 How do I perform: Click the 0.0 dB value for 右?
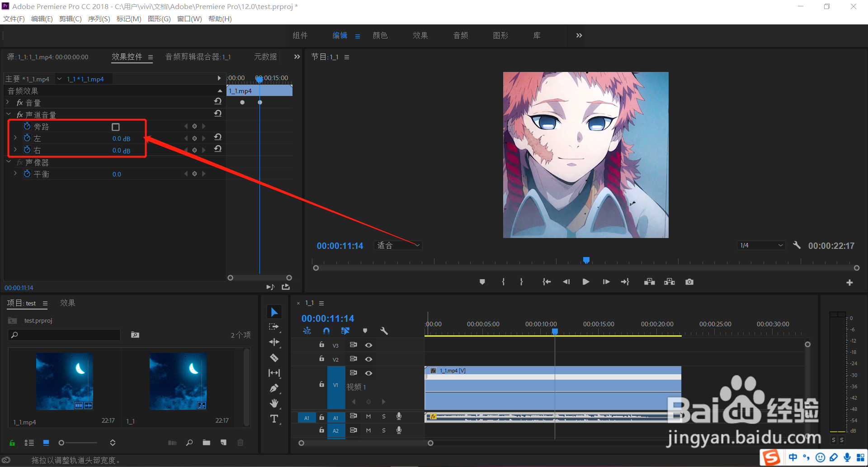[121, 151]
